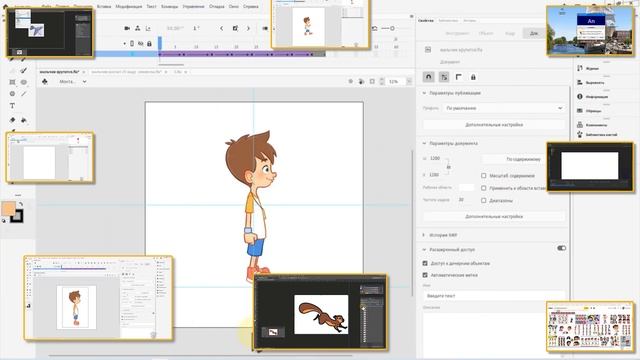Uncheck access to child objects checkbox
Screen dimensions: 640x360
pos(425,263)
